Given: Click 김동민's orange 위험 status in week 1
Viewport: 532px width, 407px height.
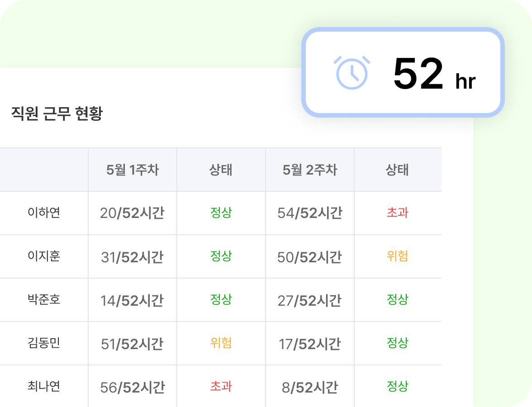Looking at the screenshot, I should pyautogui.click(x=221, y=343).
